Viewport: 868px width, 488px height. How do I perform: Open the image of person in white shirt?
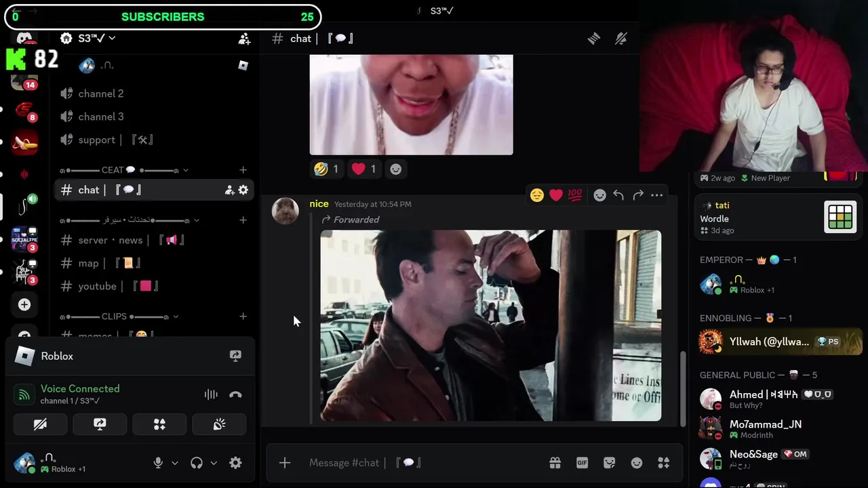pos(411,104)
